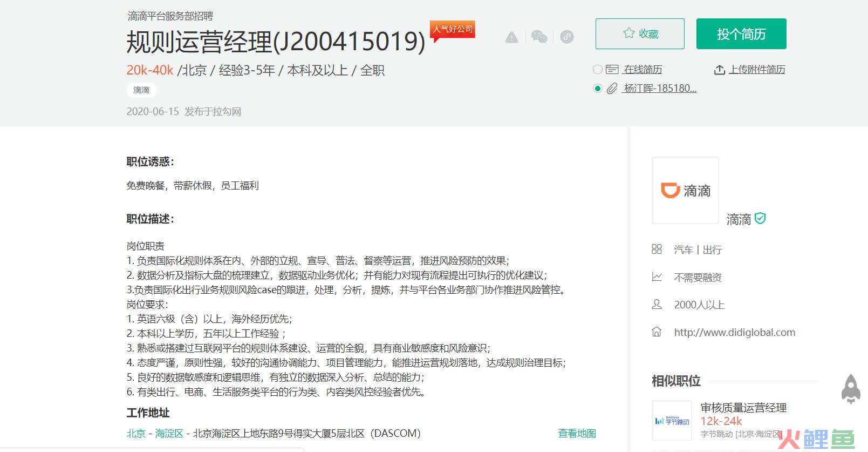Click the rocket back-to-top icon
This screenshot has height=452, width=868.
pyautogui.click(x=851, y=389)
